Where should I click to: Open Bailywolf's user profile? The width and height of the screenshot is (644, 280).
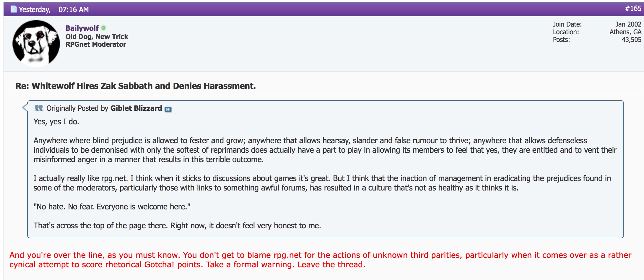[82, 28]
